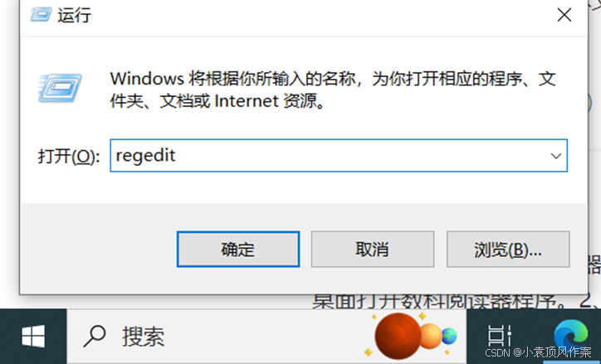Click the empty title bar area of the 运行 dialog
Viewport: 601px width, 364px height.
click(322, 15)
